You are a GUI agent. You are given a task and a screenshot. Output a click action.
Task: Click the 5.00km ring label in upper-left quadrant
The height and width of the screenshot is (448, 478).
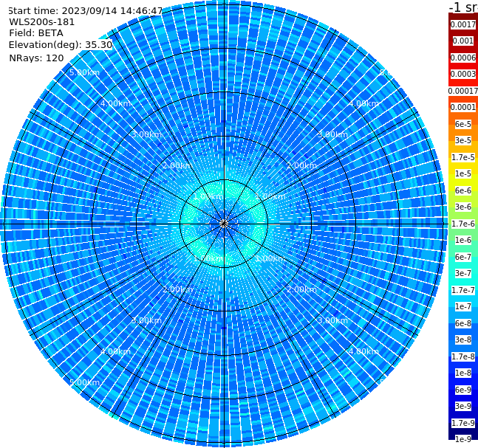[84, 72]
